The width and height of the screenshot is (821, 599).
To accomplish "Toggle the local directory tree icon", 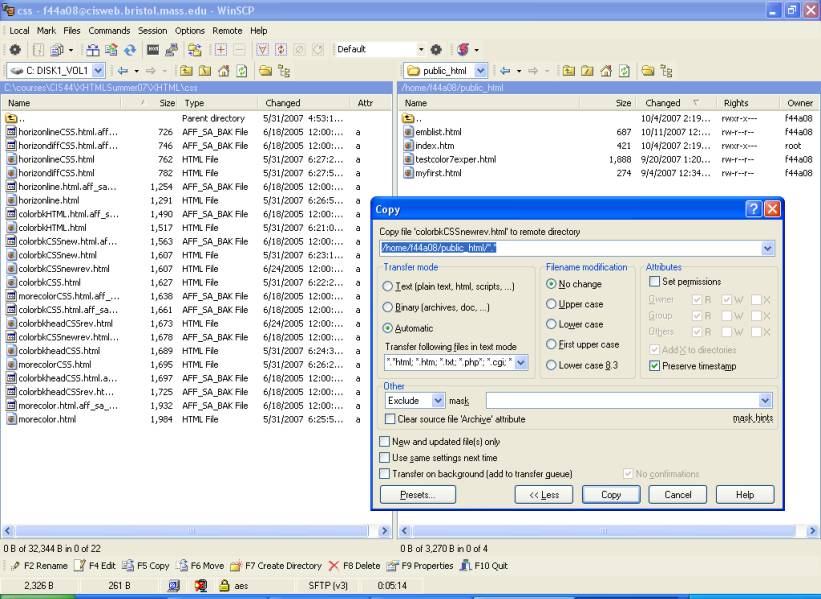I will coord(284,71).
